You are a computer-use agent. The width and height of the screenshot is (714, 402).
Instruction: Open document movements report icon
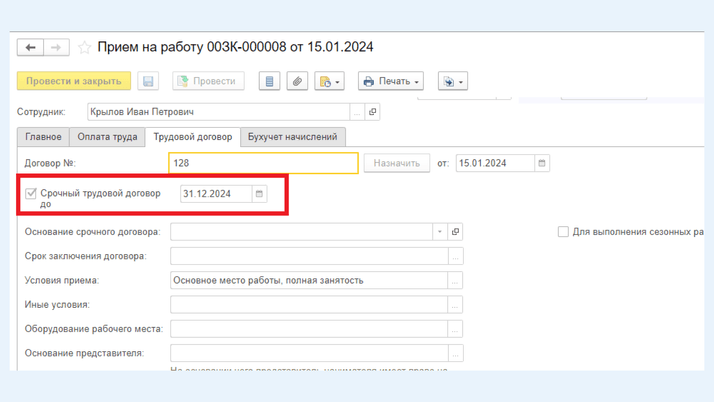270,81
